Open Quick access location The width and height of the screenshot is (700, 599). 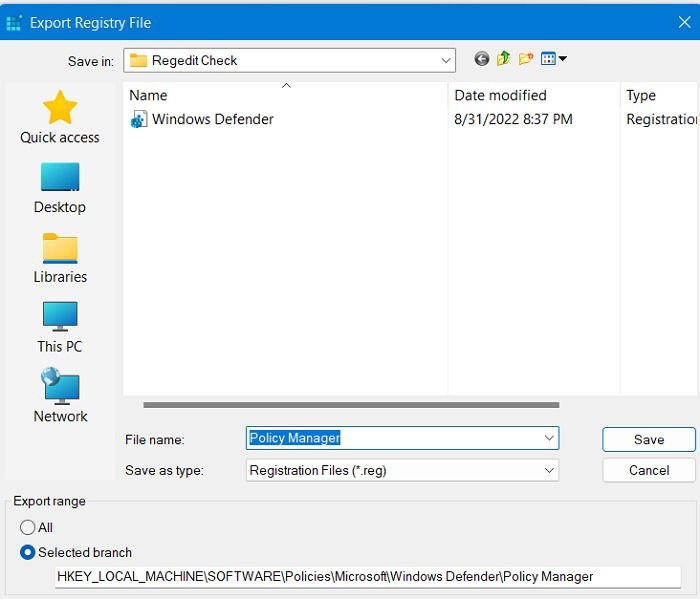pos(60,117)
